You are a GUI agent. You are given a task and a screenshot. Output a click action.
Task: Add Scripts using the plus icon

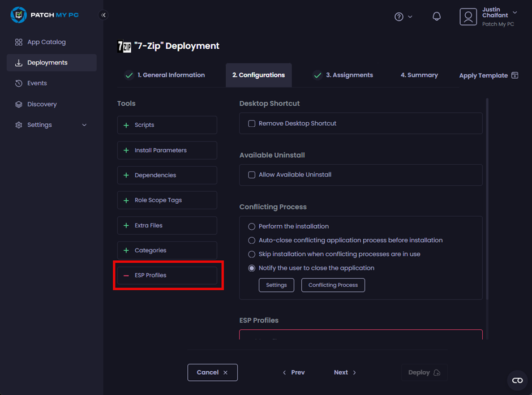(x=124, y=124)
